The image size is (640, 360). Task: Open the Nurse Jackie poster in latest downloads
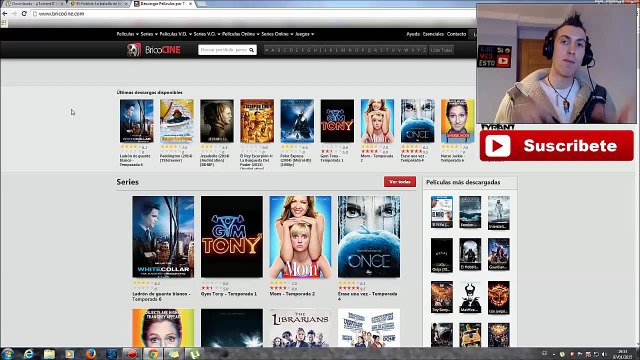tap(458, 121)
